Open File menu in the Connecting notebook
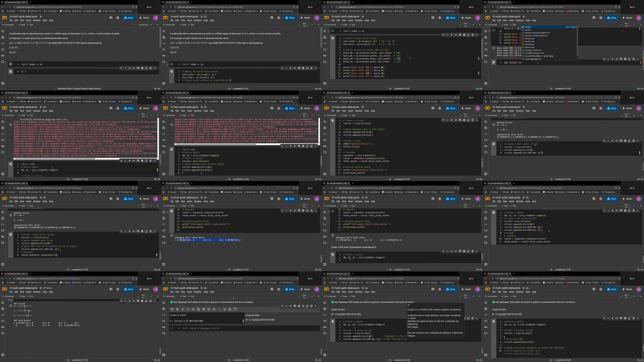Viewport: 644px width, 362px height. (x=11, y=21)
